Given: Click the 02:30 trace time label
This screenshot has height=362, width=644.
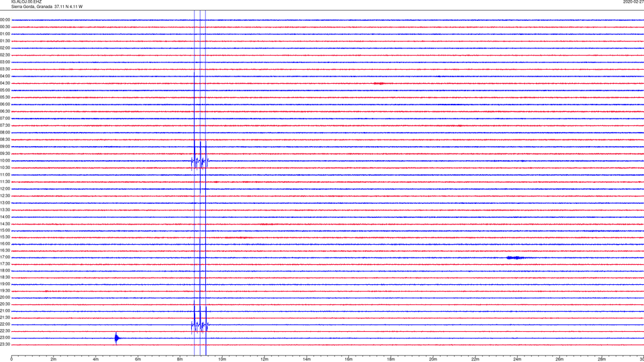Looking at the screenshot, I should click(x=5, y=55).
